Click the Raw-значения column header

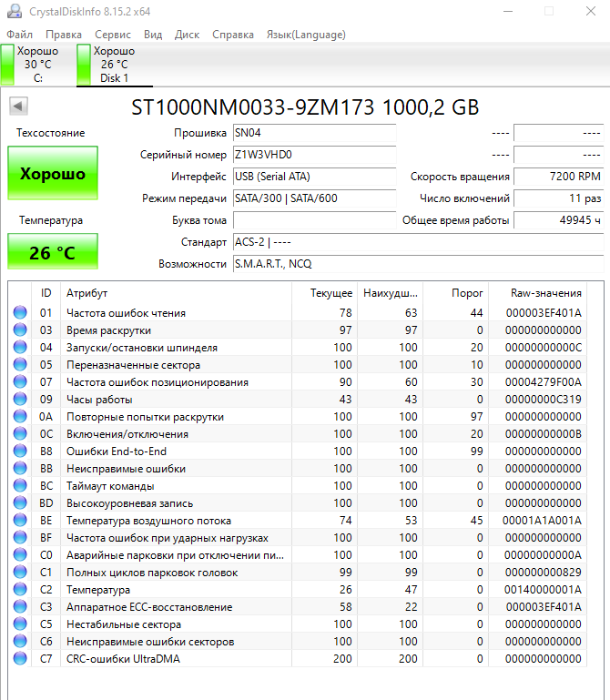538,293
